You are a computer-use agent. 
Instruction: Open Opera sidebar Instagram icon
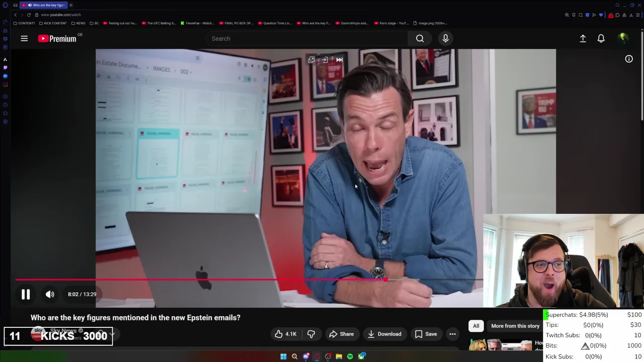(5, 84)
